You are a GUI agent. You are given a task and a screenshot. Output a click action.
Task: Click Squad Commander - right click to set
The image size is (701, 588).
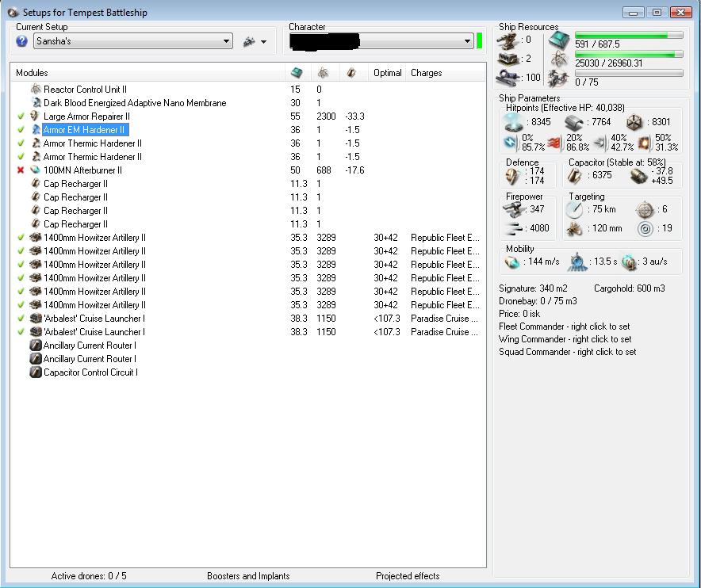coord(567,352)
